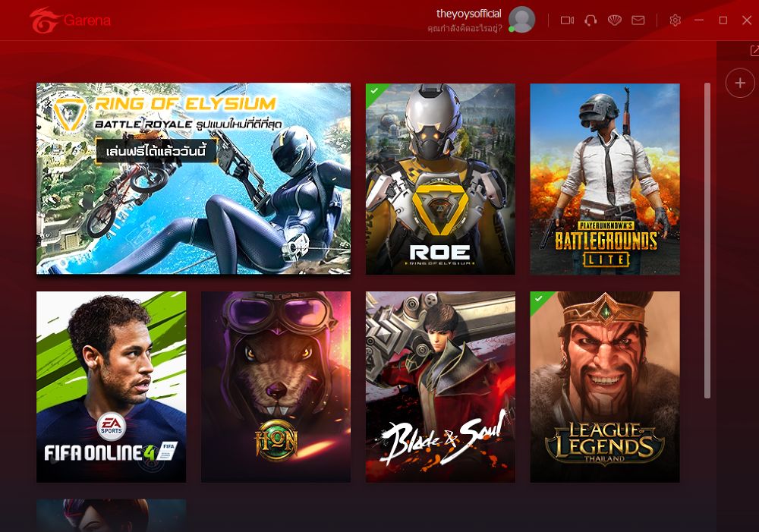Click the game list vertical scrollbar
759x532 pixels.
click(707, 241)
